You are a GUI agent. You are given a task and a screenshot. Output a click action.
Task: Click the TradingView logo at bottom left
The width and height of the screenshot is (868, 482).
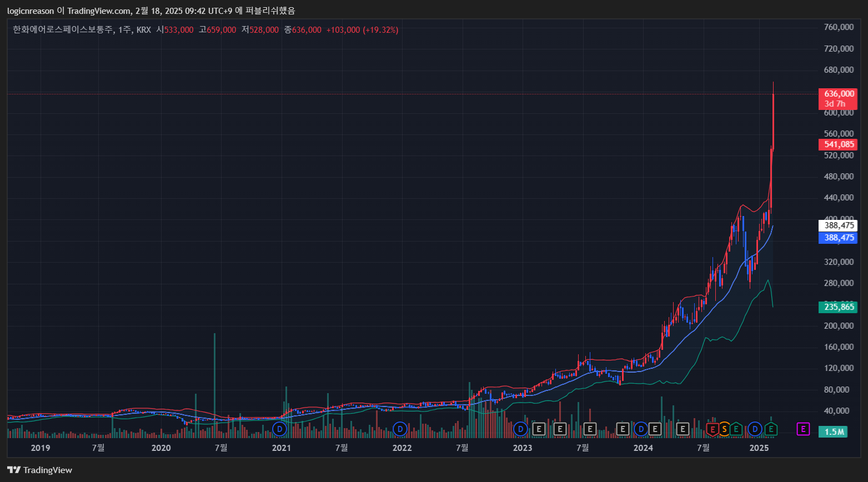point(40,470)
